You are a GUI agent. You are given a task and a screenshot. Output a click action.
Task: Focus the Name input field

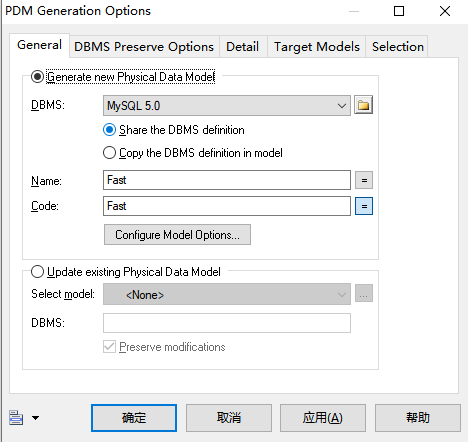227,180
